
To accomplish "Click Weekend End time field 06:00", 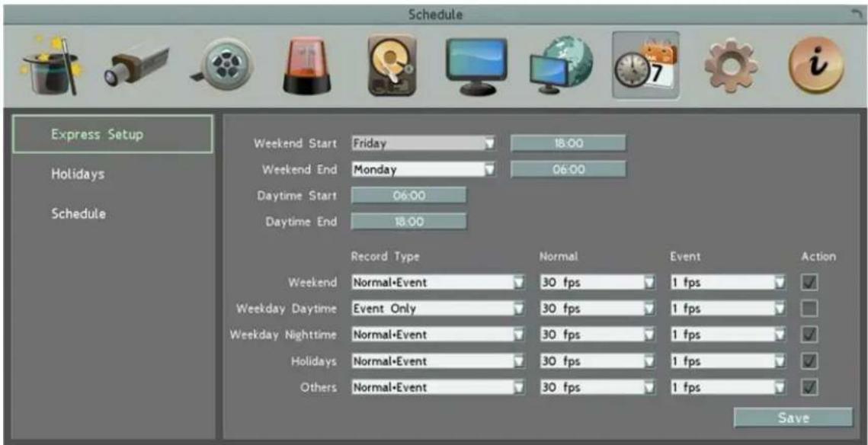I will (568, 170).
